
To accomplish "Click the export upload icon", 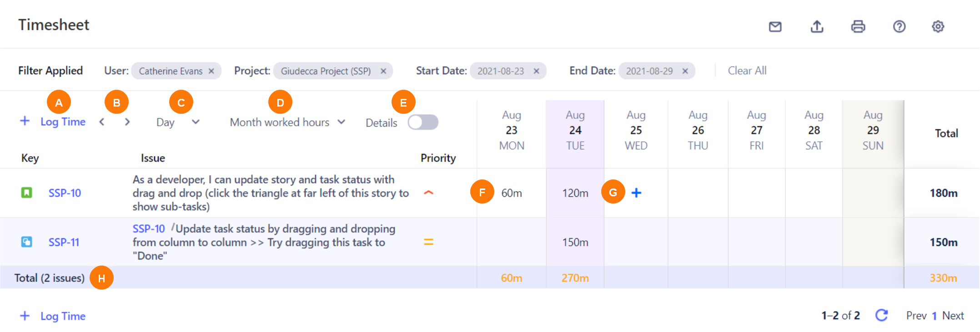I will pos(817,27).
